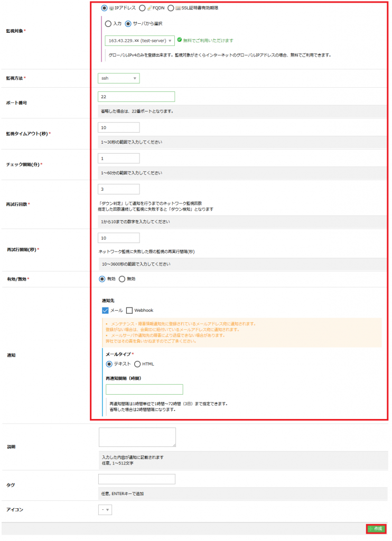Viewport: 392px width, 541px height.
Task: Choose SSL証明書有効期限 monitoring target
Action: point(171,8)
